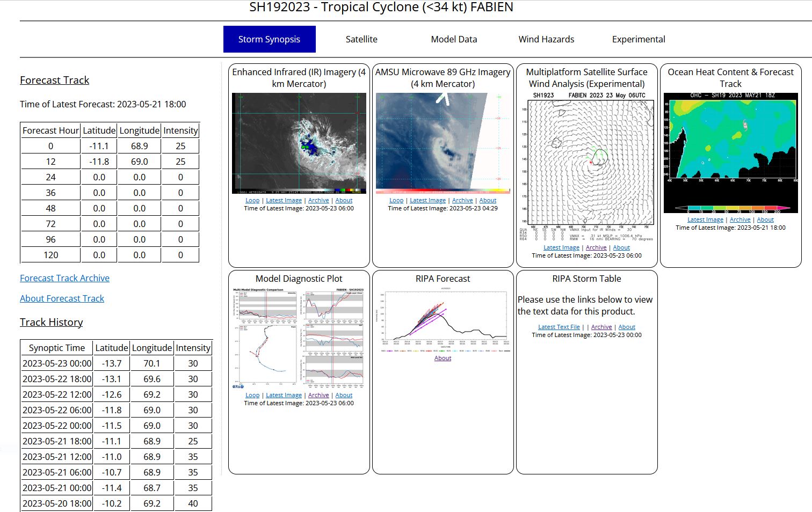Play the Loop for Enhanced Infrared imagery
Viewport: 812px width, 512px height.
tap(252, 200)
